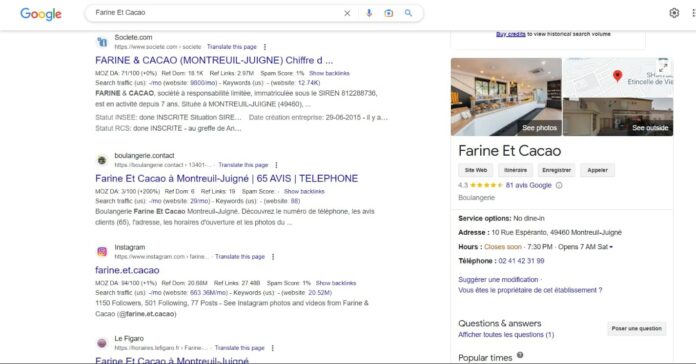This screenshot has width=696, height=364.
Task: Expand opening hours dropdown arrow
Action: point(611,247)
